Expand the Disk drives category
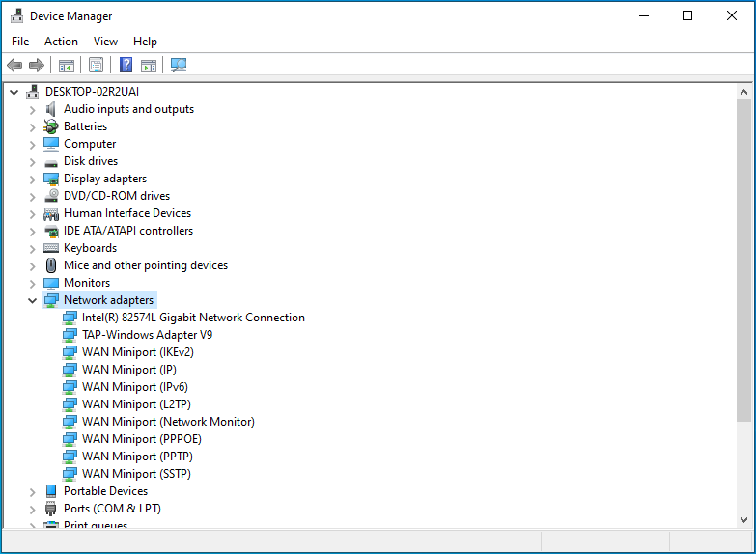The image size is (756, 554). [32, 162]
